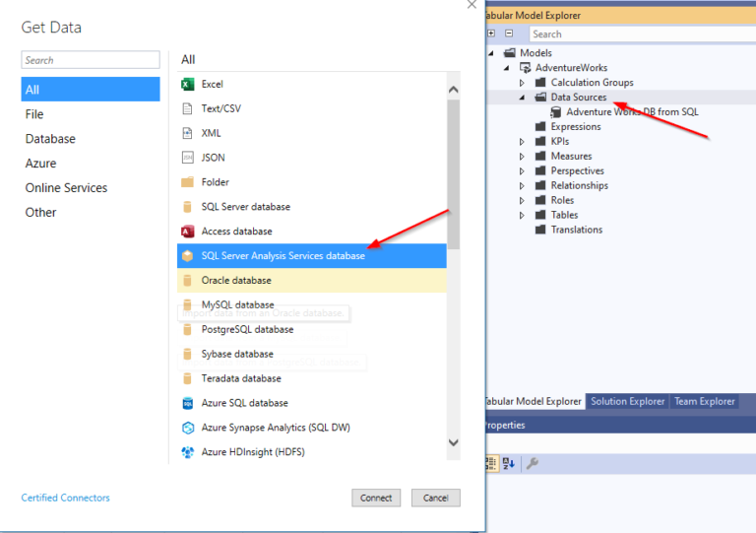Click the scroll down arrow of connector list
Image resolution: width=756 pixels, height=533 pixels.
(454, 443)
